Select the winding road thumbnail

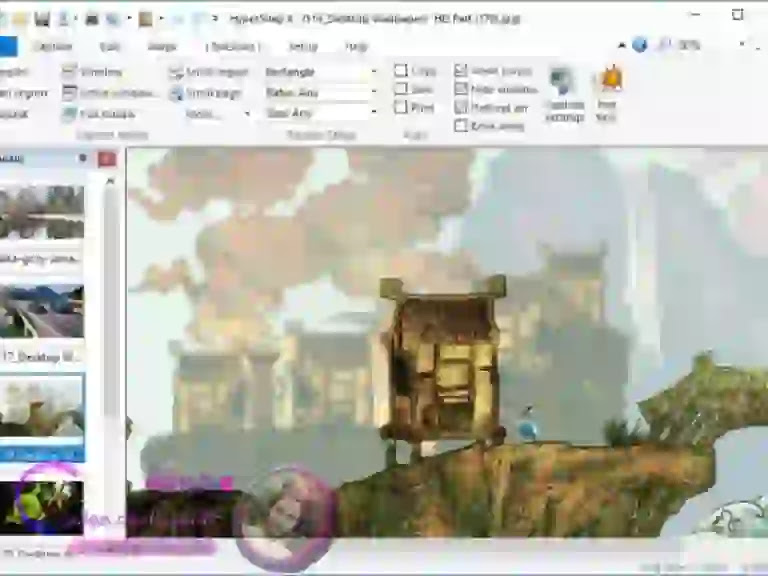pyautogui.click(x=42, y=311)
